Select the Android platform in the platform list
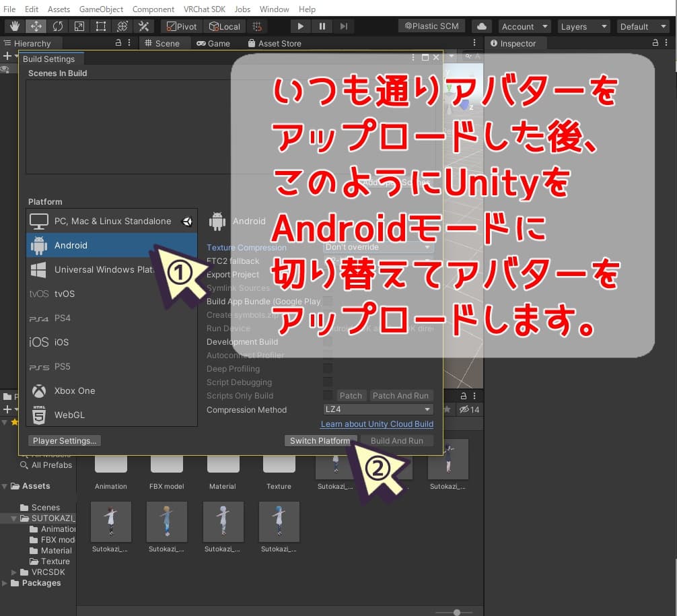Screen dimensions: 677x616 71,245
